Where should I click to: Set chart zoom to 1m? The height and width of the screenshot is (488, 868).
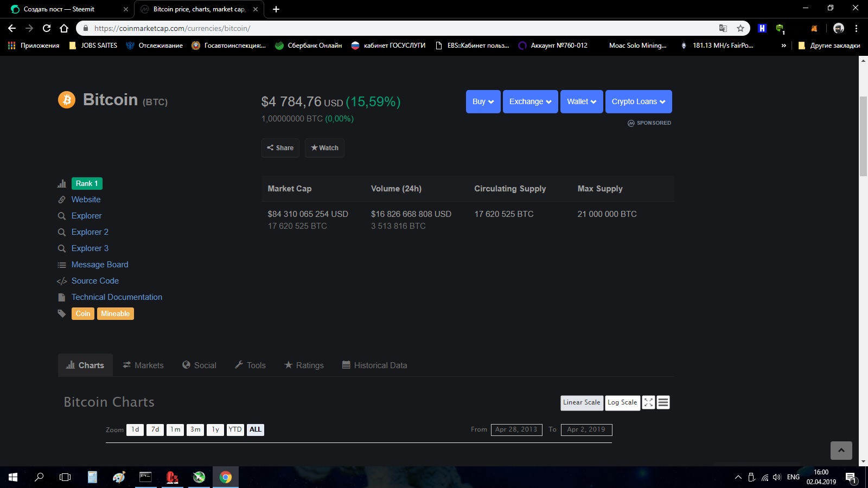coord(175,430)
